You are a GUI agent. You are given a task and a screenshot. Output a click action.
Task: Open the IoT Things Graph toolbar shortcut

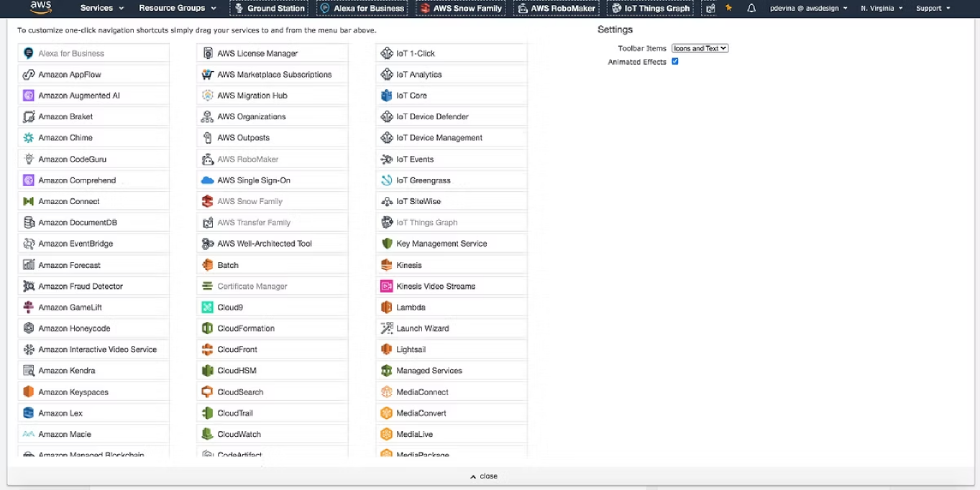point(650,9)
